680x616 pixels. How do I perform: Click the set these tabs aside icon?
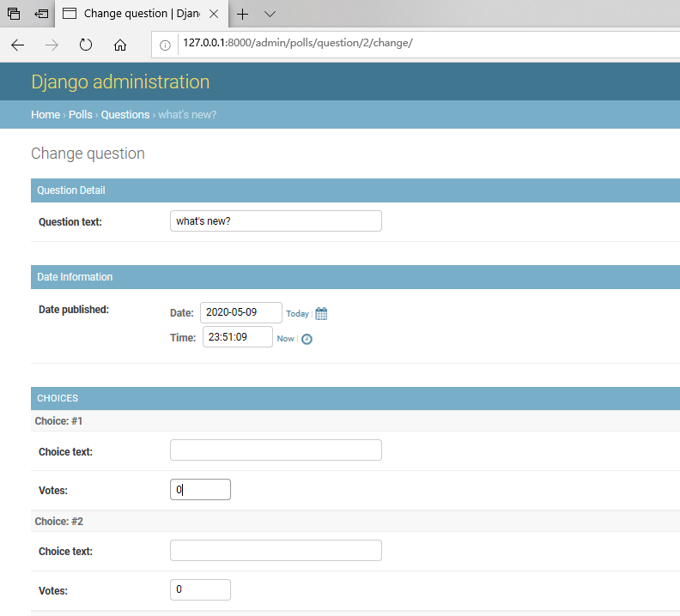coord(41,14)
